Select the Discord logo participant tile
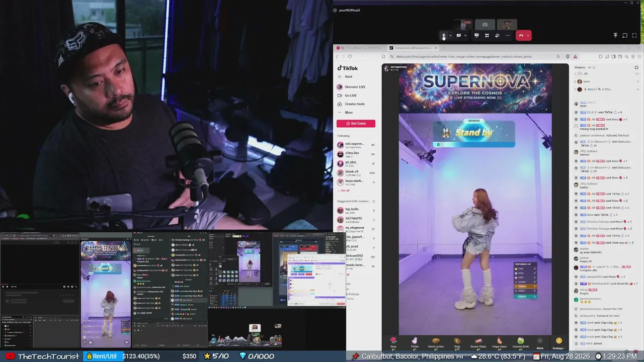Screen dimensions: 644x362 tap(485, 24)
